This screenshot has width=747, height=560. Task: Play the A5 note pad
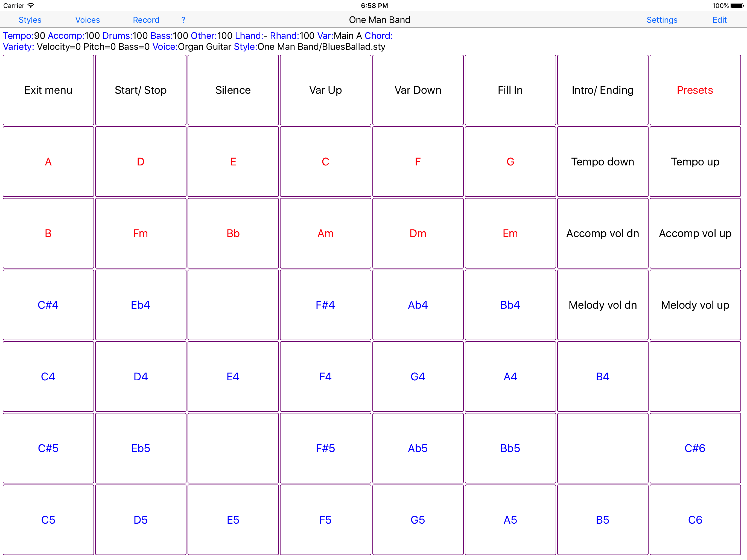click(x=510, y=520)
